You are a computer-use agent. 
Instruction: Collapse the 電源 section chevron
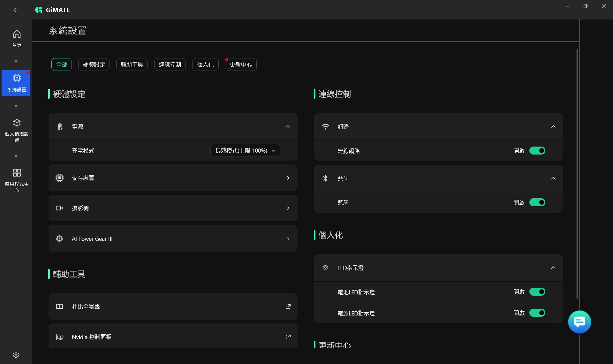(x=288, y=127)
